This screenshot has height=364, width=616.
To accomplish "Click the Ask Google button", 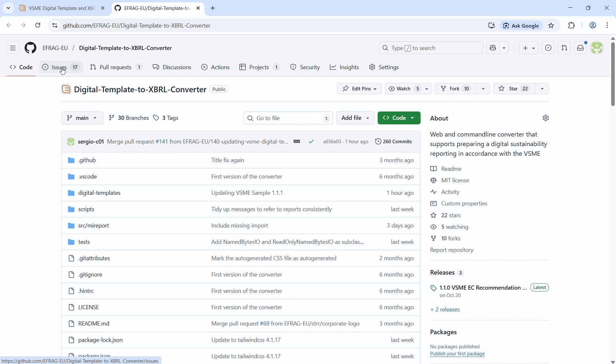I will (521, 26).
